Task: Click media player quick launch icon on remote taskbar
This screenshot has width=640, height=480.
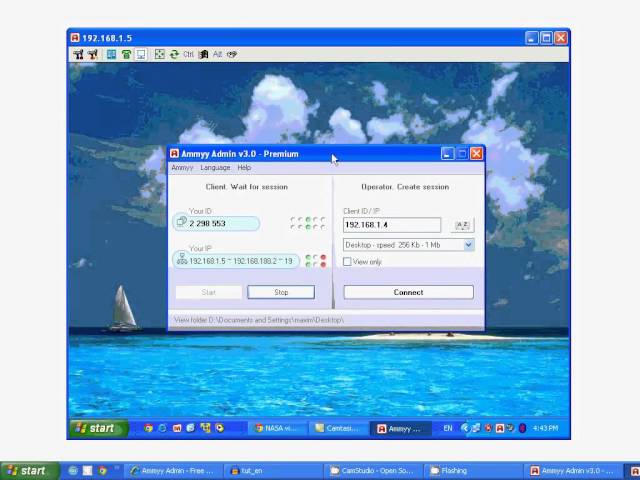Action: 220,428
